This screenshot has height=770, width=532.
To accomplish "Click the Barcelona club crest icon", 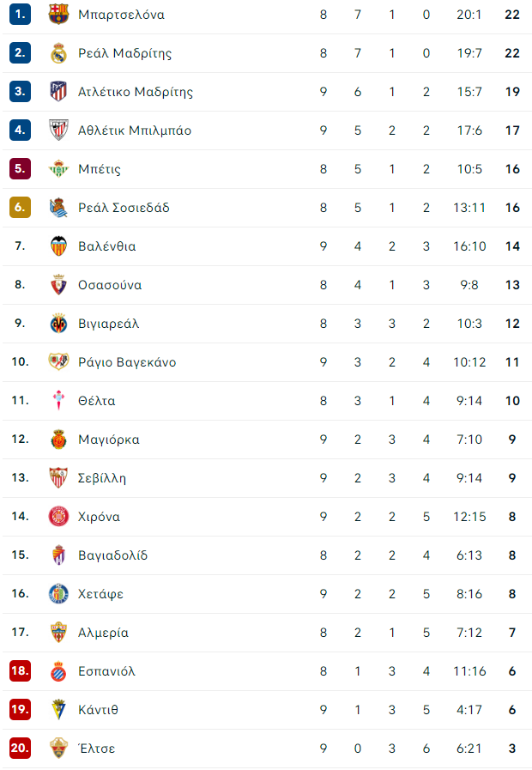I will pyautogui.click(x=58, y=15).
